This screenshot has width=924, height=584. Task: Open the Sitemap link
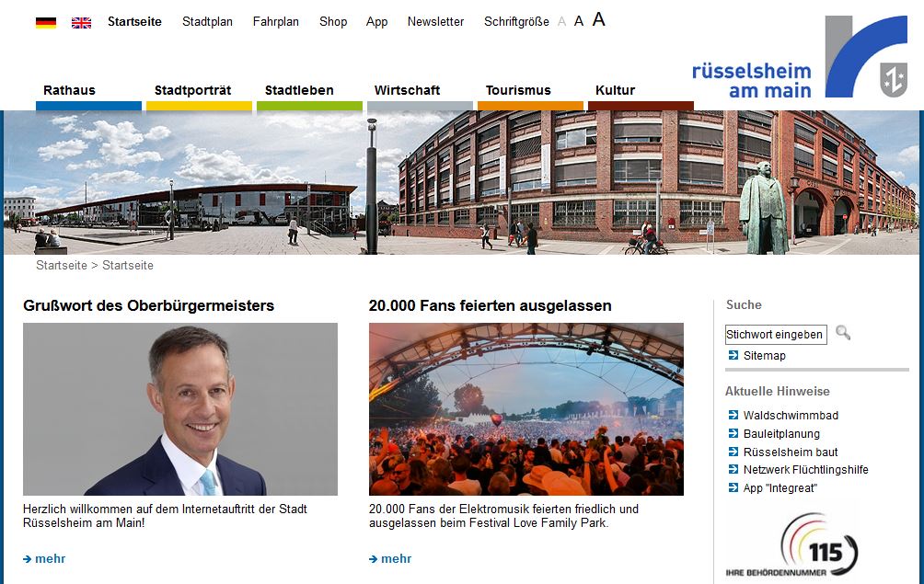pyautogui.click(x=764, y=356)
